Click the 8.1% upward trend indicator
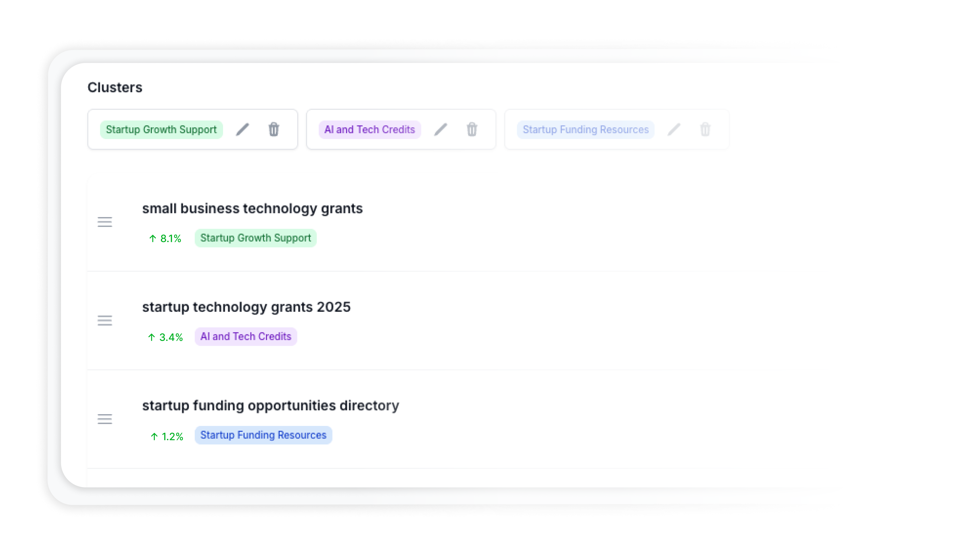This screenshot has width=980, height=553. click(x=165, y=238)
